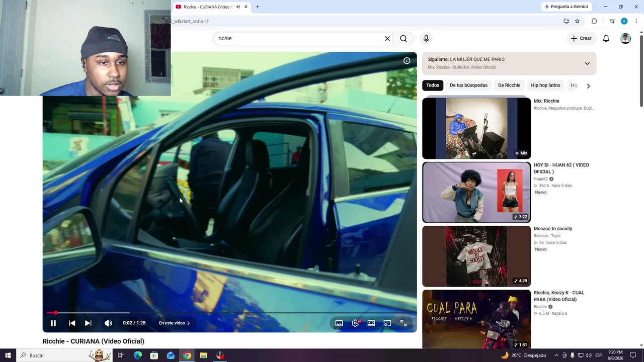644x362 pixels.
Task: Open the 'HOY SI - HUAN 62' thumbnail
Action: pos(476,192)
